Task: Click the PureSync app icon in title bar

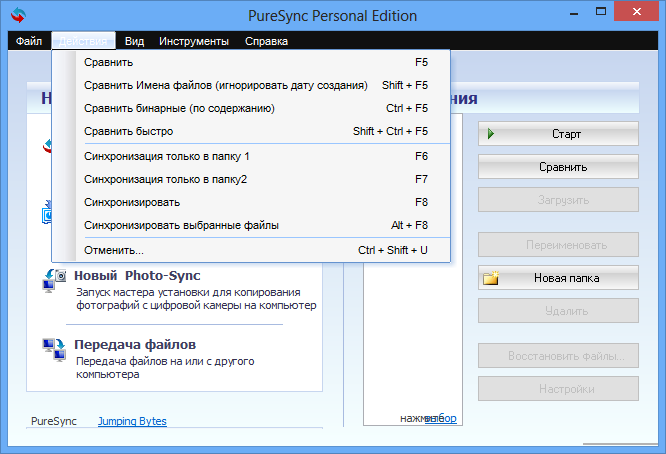Action: point(18,16)
